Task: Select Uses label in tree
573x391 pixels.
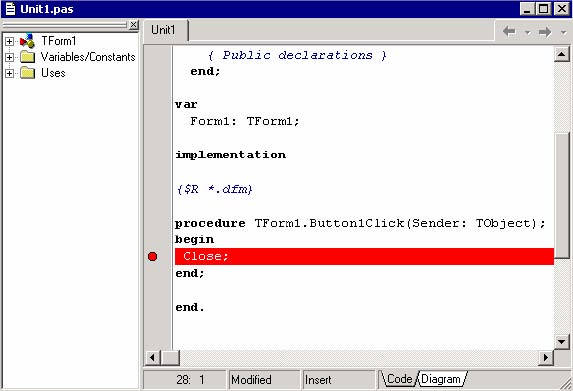Action: click(x=53, y=73)
